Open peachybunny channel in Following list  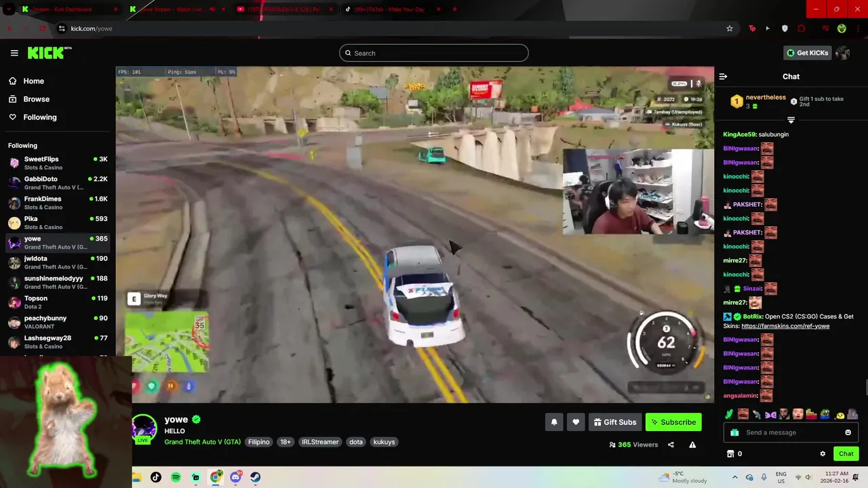coord(58,322)
